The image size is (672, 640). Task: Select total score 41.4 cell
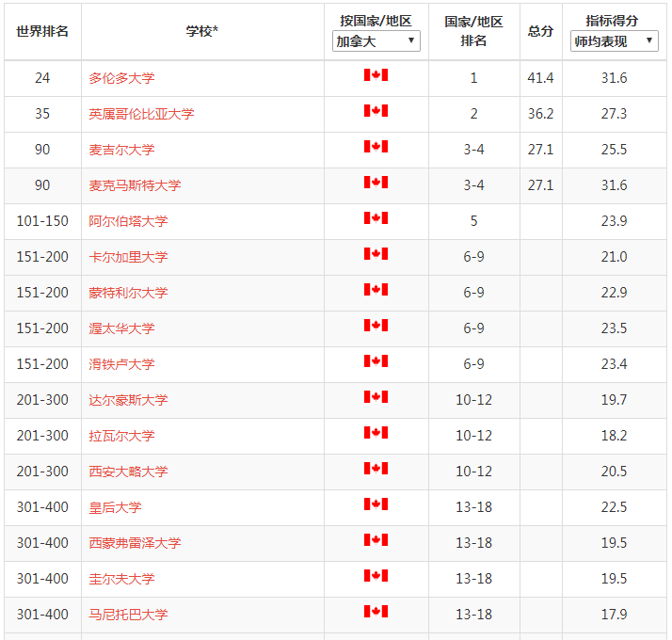540,78
